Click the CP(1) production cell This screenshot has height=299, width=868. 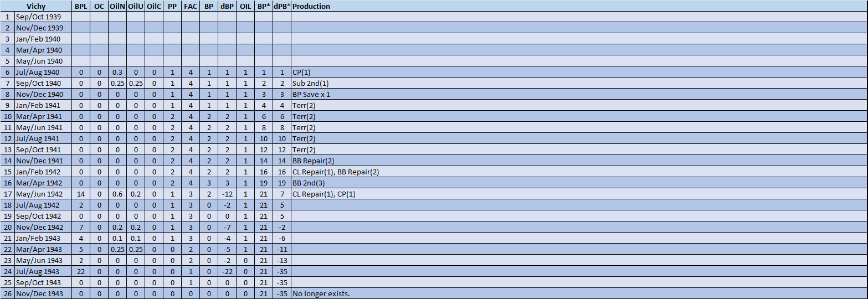(x=579, y=73)
